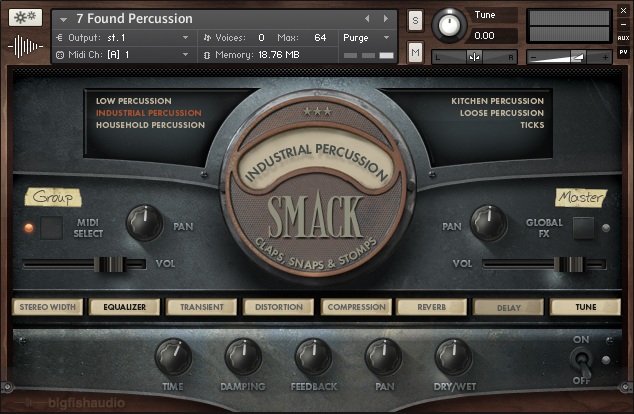Click the Master Pan knob
The width and height of the screenshot is (634, 414).
[488, 223]
